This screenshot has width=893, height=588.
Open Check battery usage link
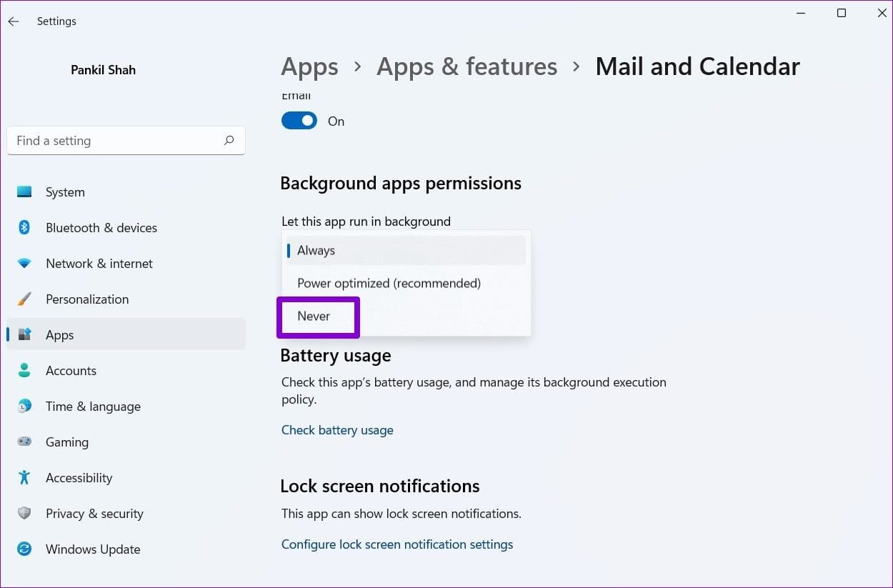coord(337,430)
